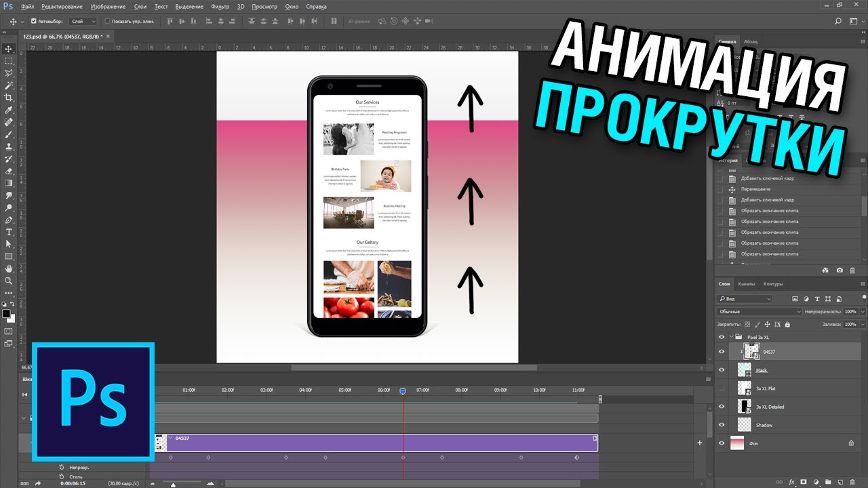Open the Фильтр menu

(x=220, y=6)
